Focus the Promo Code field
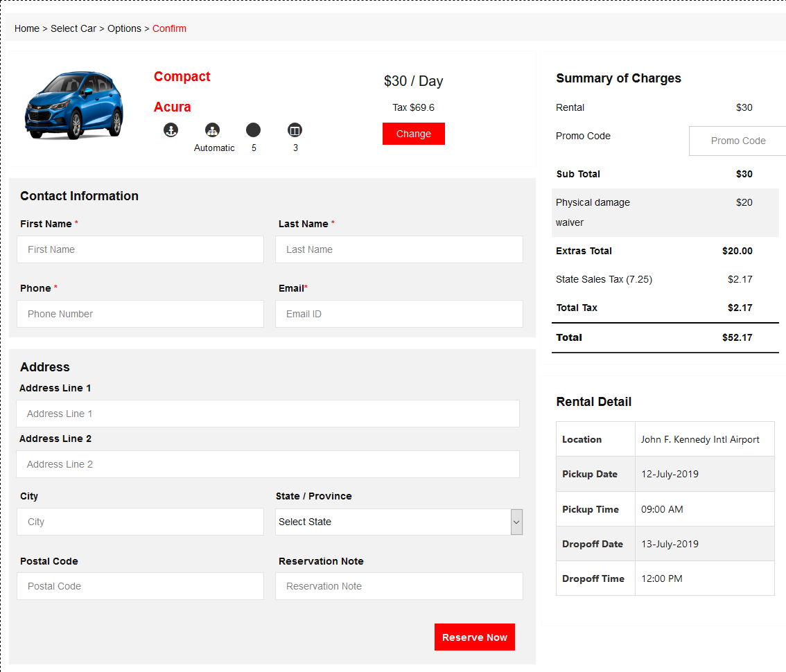 click(x=737, y=141)
